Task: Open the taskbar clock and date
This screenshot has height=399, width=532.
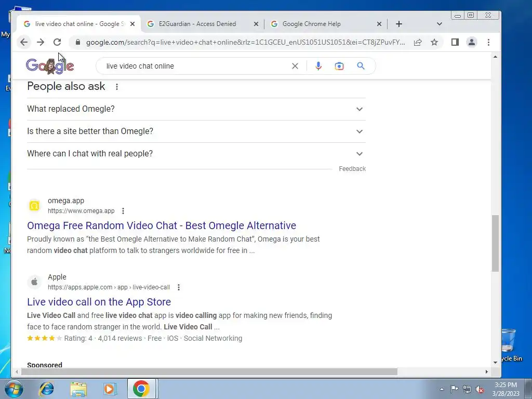Action: [x=506, y=389]
